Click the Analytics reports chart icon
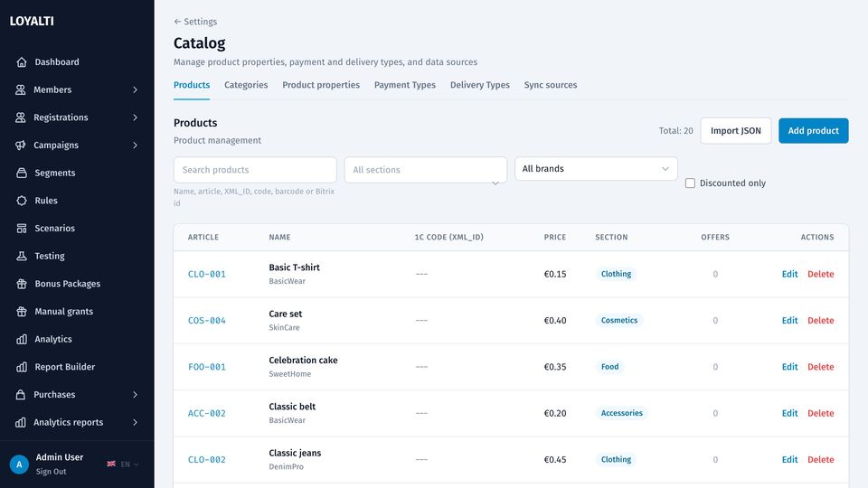The width and height of the screenshot is (868, 488). point(21,422)
